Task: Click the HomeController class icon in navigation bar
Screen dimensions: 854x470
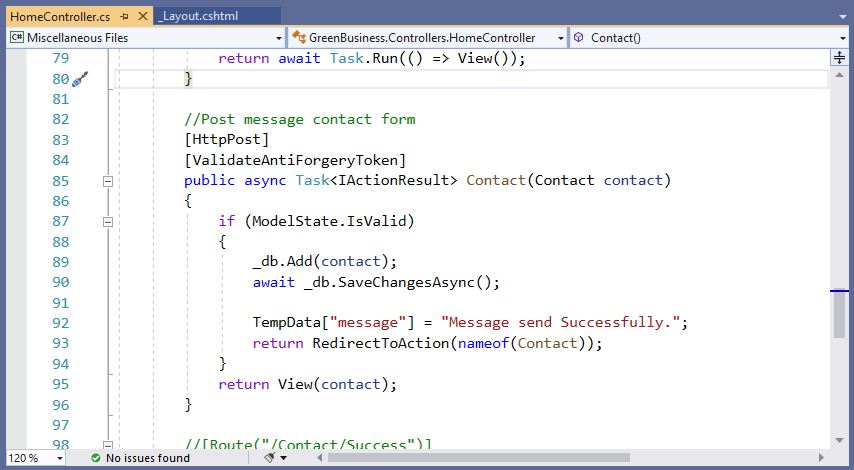Action: [x=298, y=38]
